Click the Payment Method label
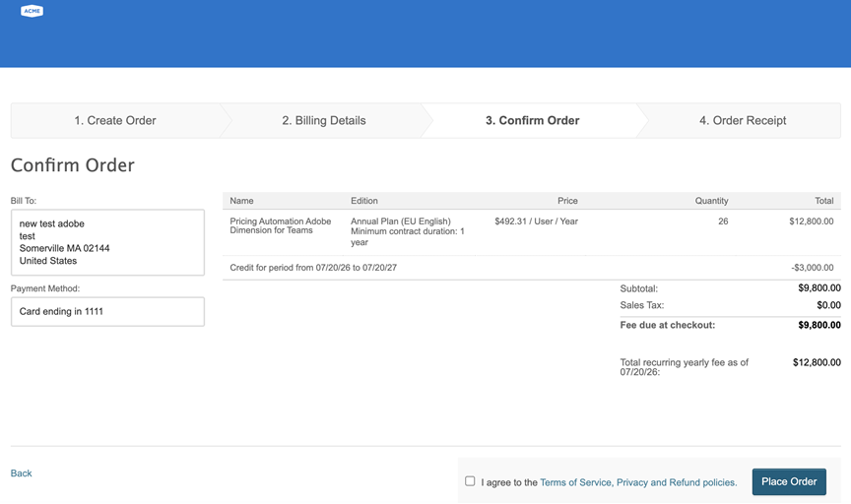Image resolution: width=851 pixels, height=504 pixels. pos(45,288)
